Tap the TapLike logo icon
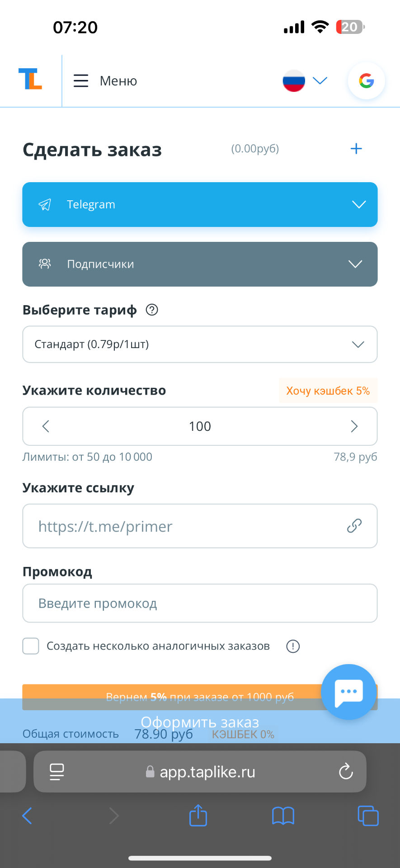Screen dimensions: 400x868 pyautogui.click(x=30, y=79)
